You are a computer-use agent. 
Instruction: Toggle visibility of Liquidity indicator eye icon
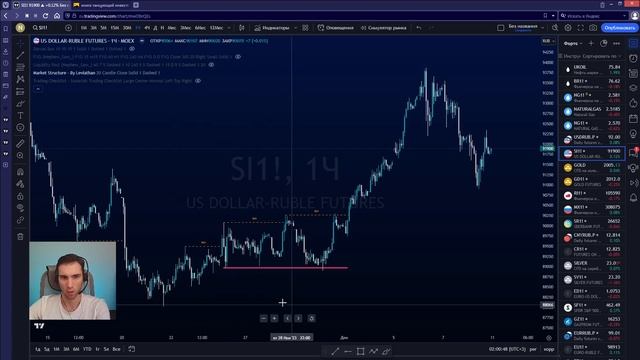(x=211, y=64)
